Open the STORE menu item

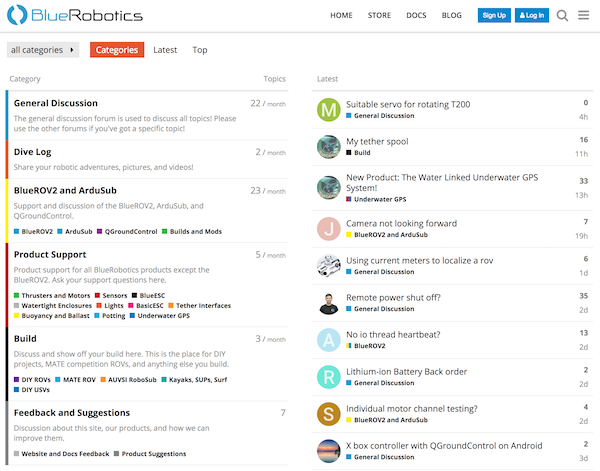click(379, 16)
